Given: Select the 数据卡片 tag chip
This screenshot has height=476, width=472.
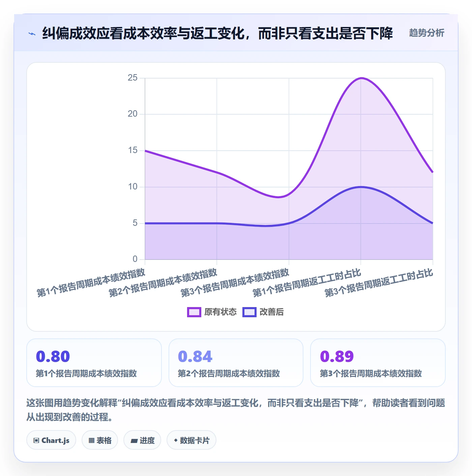Looking at the screenshot, I should pos(191,440).
